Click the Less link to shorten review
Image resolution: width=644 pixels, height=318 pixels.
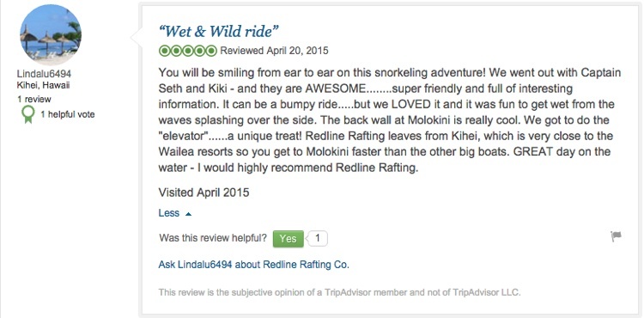pyautogui.click(x=169, y=213)
